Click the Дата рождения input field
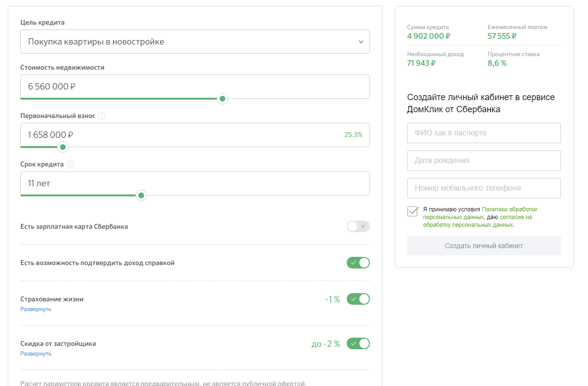The height and width of the screenshot is (386, 588). 484,161
